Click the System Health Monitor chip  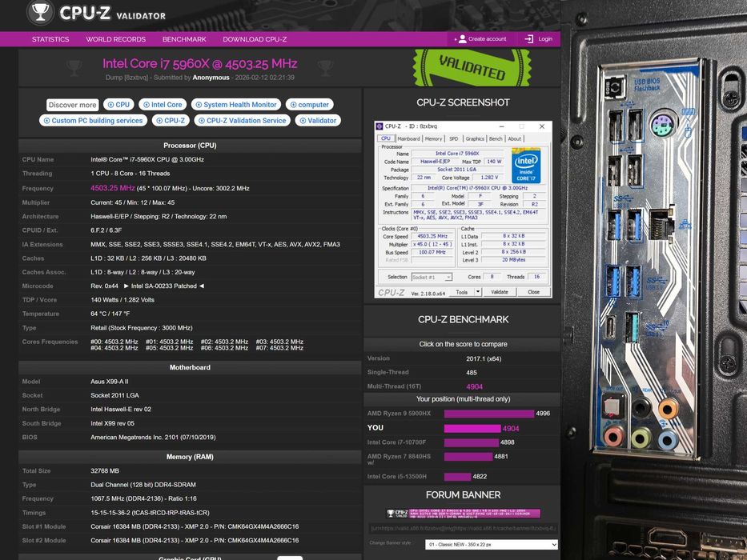[x=236, y=105]
